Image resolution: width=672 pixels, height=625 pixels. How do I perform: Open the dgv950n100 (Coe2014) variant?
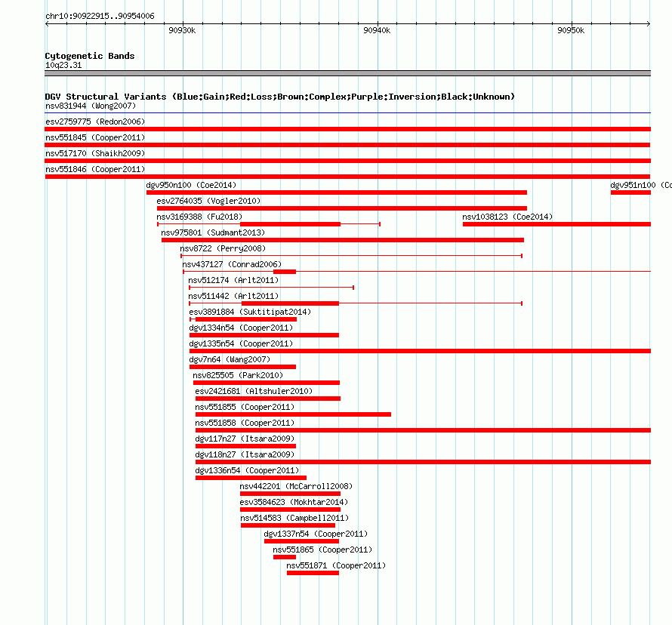191,185
